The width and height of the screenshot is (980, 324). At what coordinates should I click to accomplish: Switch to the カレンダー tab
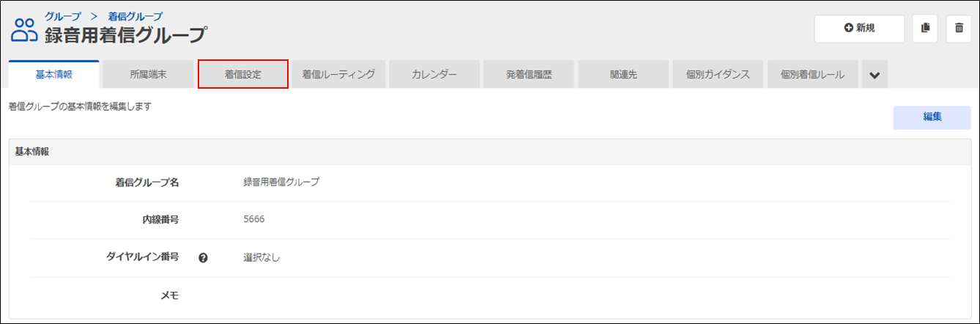[x=434, y=75]
